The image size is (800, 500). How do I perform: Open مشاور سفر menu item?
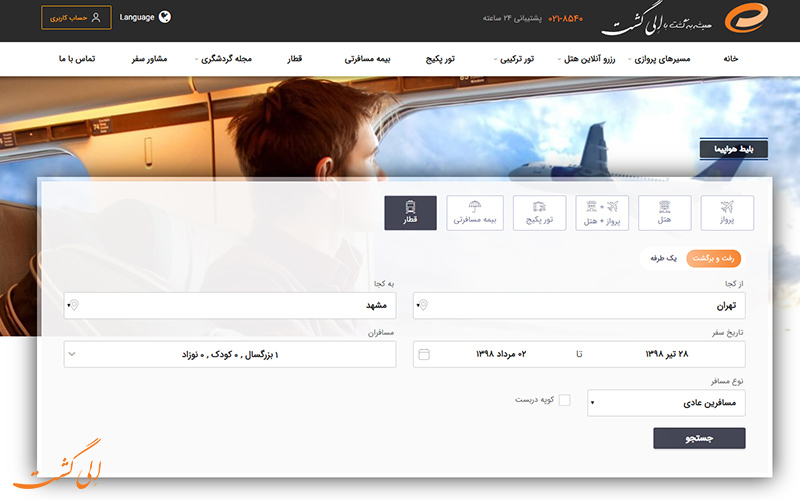(x=149, y=59)
